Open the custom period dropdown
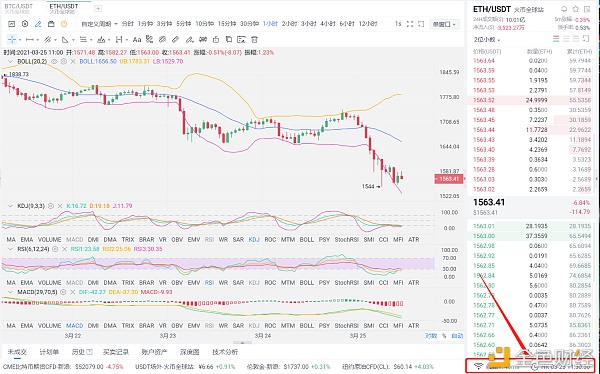The width and height of the screenshot is (600, 374). [99, 24]
